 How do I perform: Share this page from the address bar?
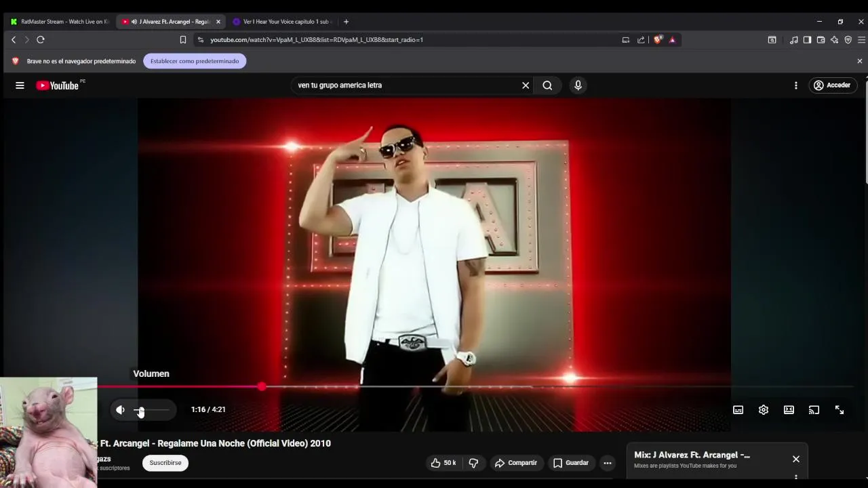point(641,40)
